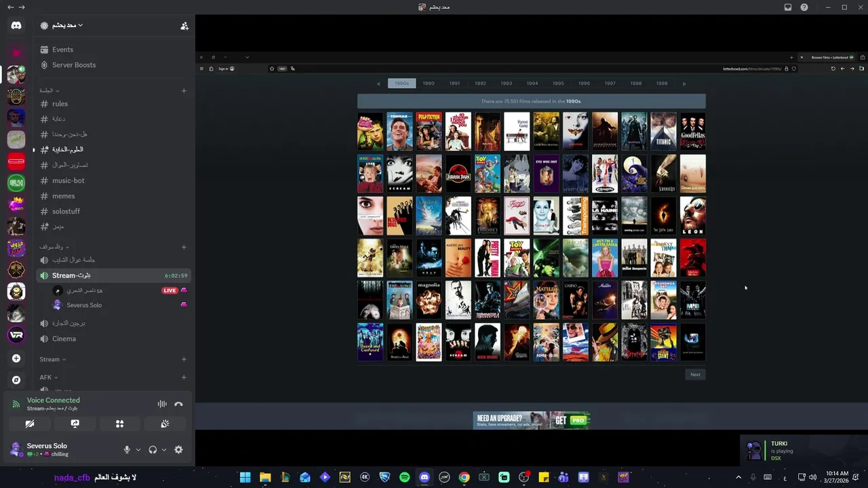Open Discord inbox icon in title bar
This screenshot has height=488, width=868.
pyautogui.click(x=787, y=7)
